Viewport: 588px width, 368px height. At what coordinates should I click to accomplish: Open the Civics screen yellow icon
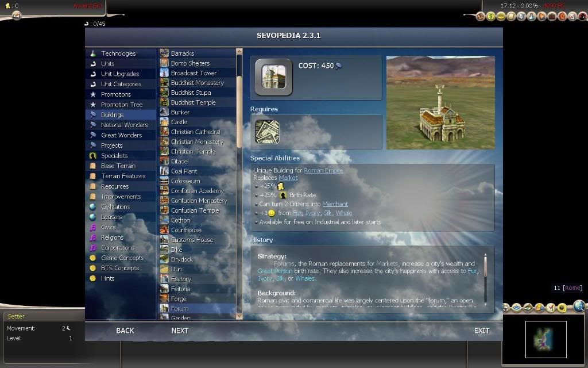(501, 16)
